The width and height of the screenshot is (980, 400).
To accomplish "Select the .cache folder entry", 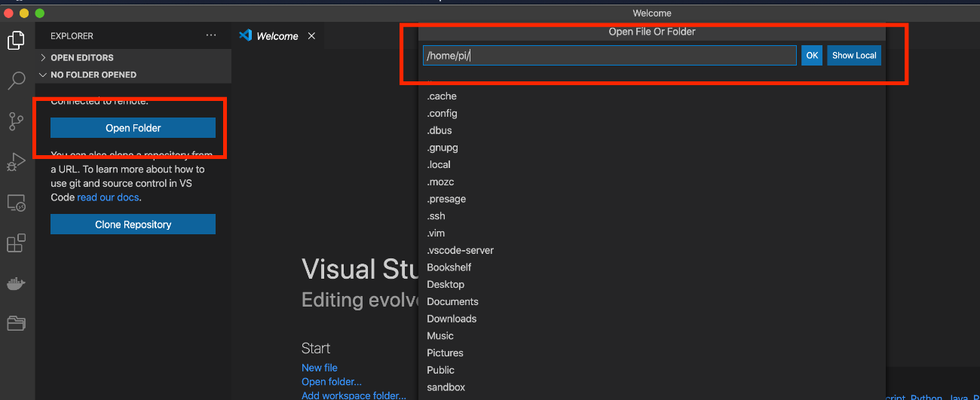I will pos(652,96).
